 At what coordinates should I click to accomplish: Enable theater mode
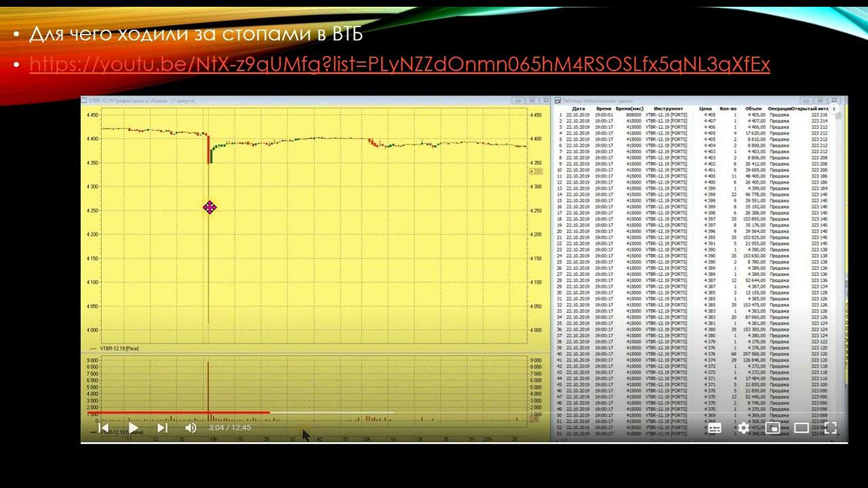[802, 428]
